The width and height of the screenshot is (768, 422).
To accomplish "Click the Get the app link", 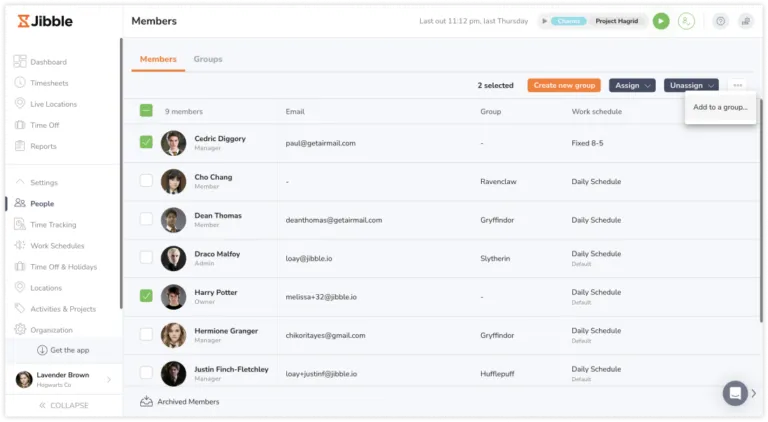I will tap(62, 350).
